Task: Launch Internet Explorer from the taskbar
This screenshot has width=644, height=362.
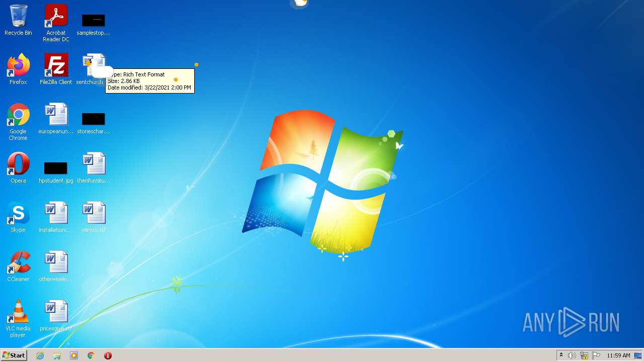Action: tap(40, 355)
